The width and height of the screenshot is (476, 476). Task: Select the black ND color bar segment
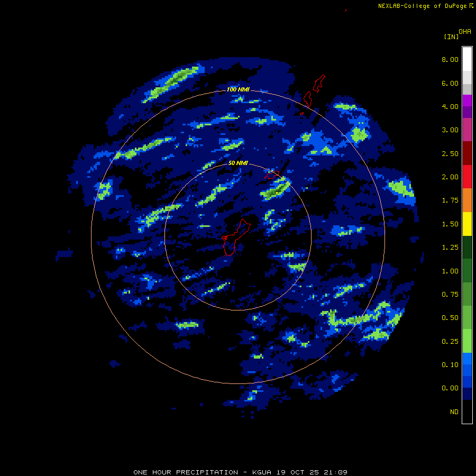467,411
